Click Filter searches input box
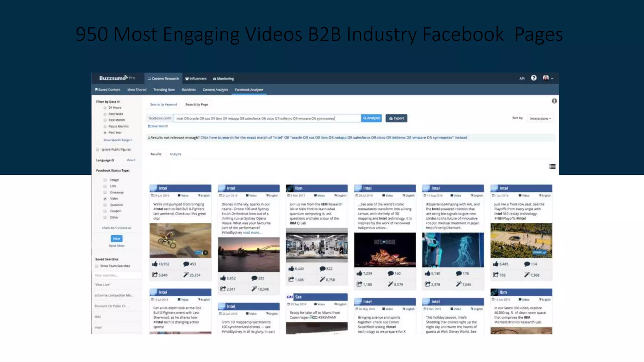Screen dimensions: 644x362 (117, 275)
